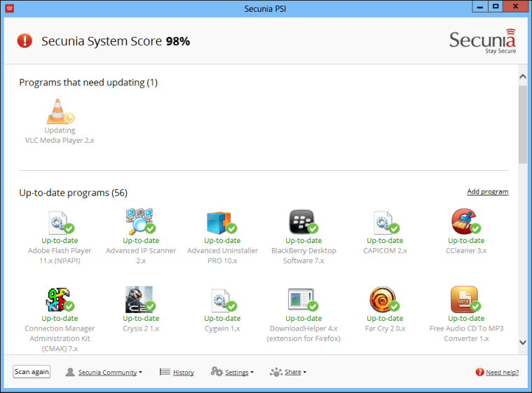Click the 'CAPICOM 2.x' program label

385,251
